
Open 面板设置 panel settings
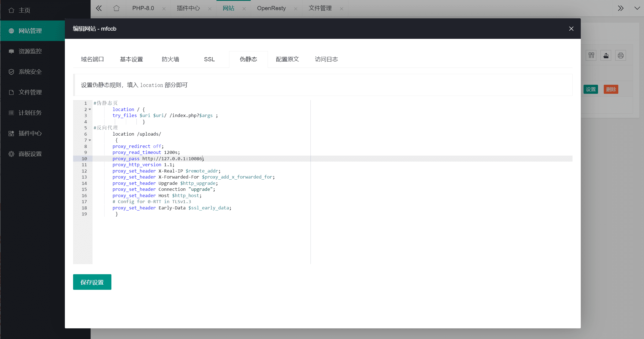(30, 154)
